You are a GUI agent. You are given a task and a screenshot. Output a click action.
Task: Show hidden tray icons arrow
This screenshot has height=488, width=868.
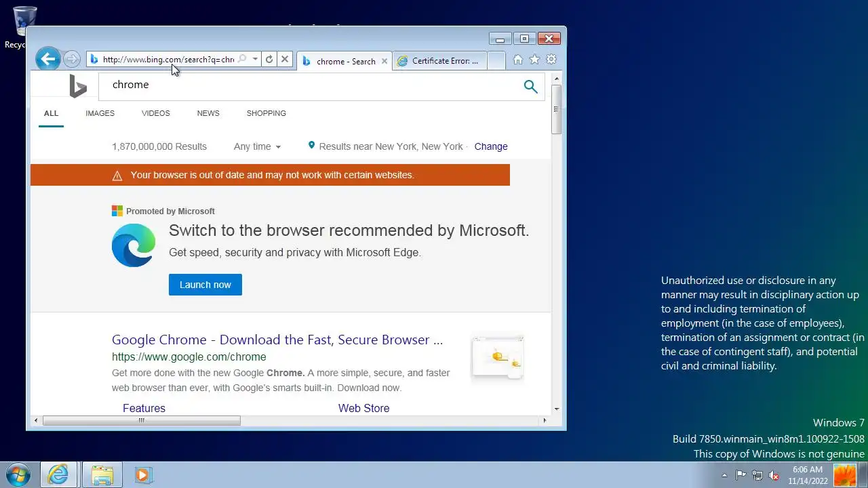pyautogui.click(x=724, y=475)
